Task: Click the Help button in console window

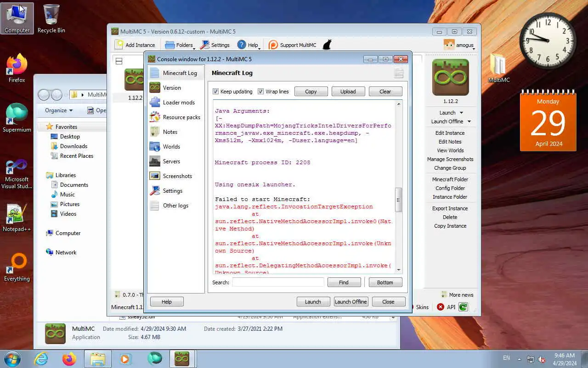Action: (167, 302)
